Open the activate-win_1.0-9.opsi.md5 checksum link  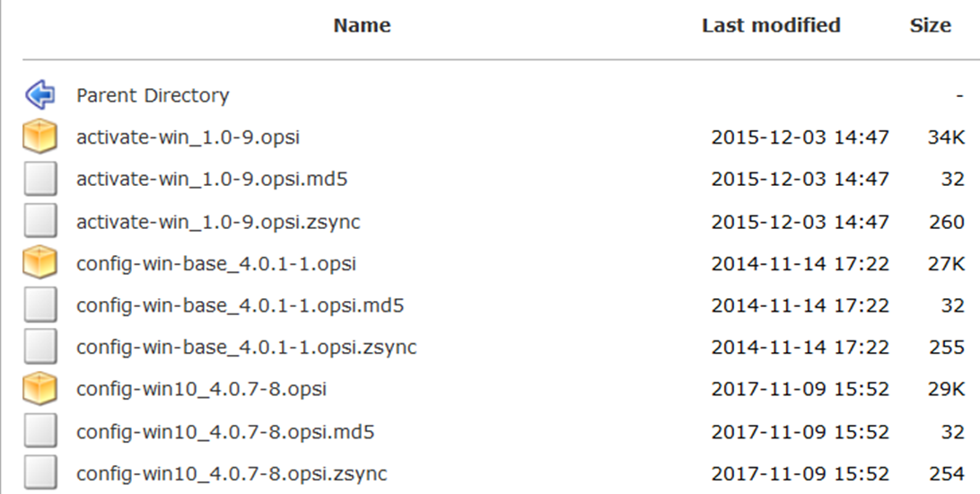[x=212, y=180]
